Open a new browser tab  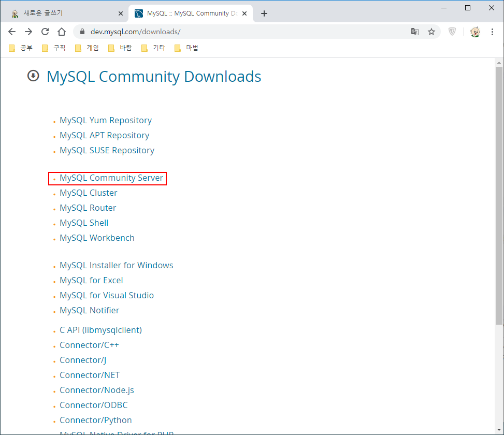tap(264, 13)
